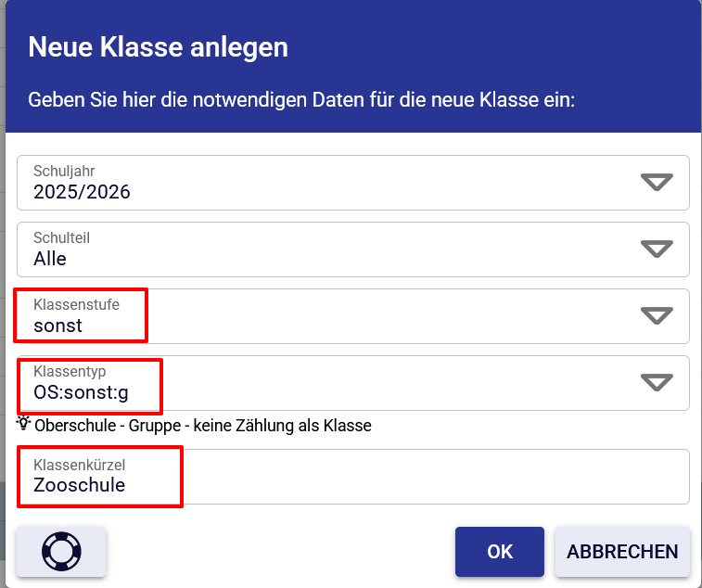This screenshot has width=702, height=588.
Task: Expand the Schuljahr dropdown arrow
Action: pyautogui.click(x=657, y=183)
